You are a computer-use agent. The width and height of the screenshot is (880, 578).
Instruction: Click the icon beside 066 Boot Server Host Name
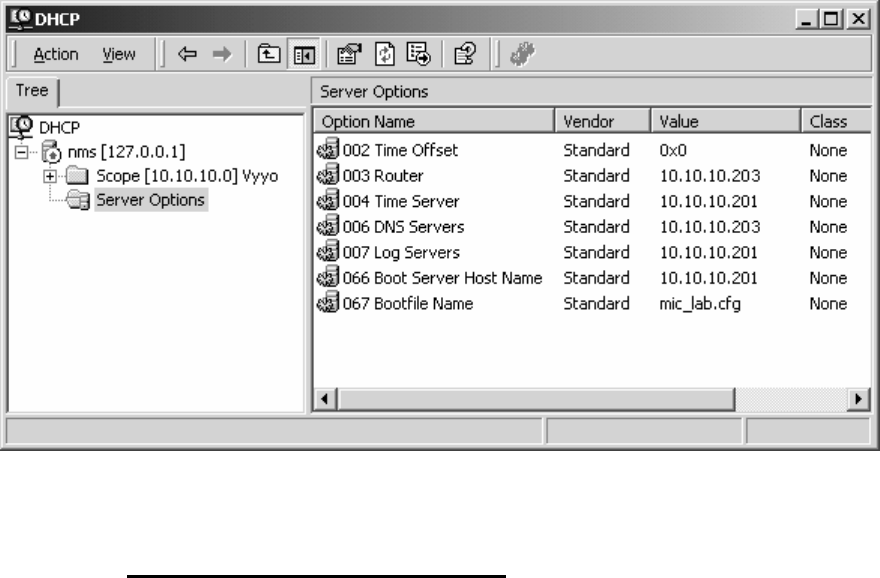pos(328,277)
